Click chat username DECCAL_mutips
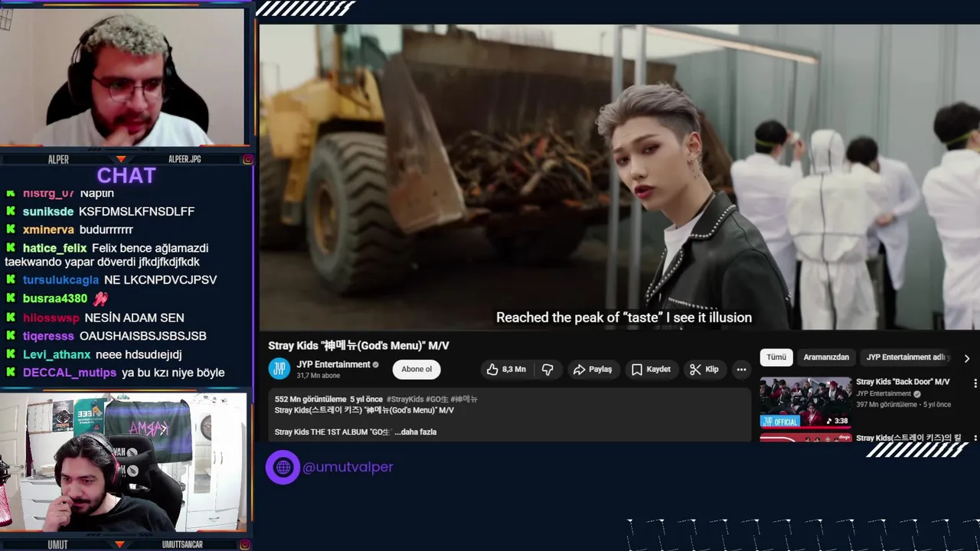 (x=70, y=373)
